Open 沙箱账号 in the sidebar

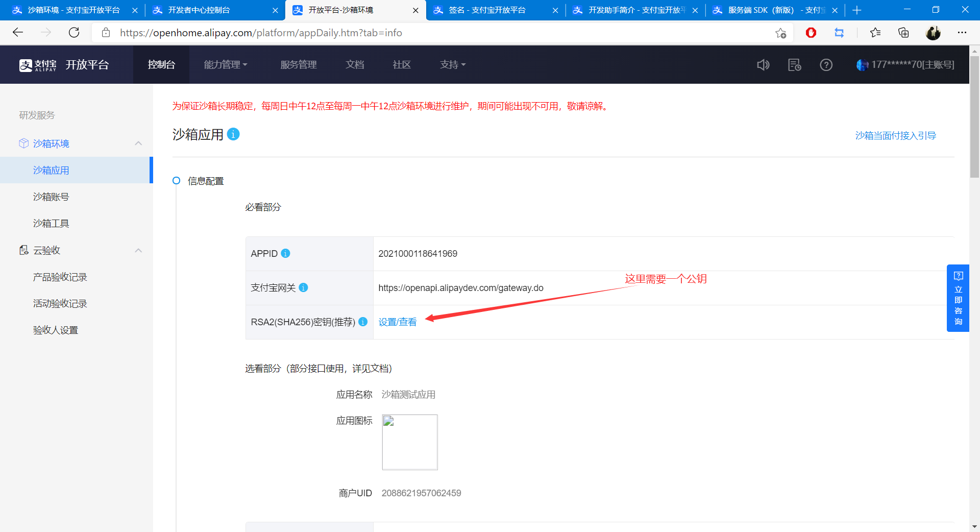(x=51, y=197)
